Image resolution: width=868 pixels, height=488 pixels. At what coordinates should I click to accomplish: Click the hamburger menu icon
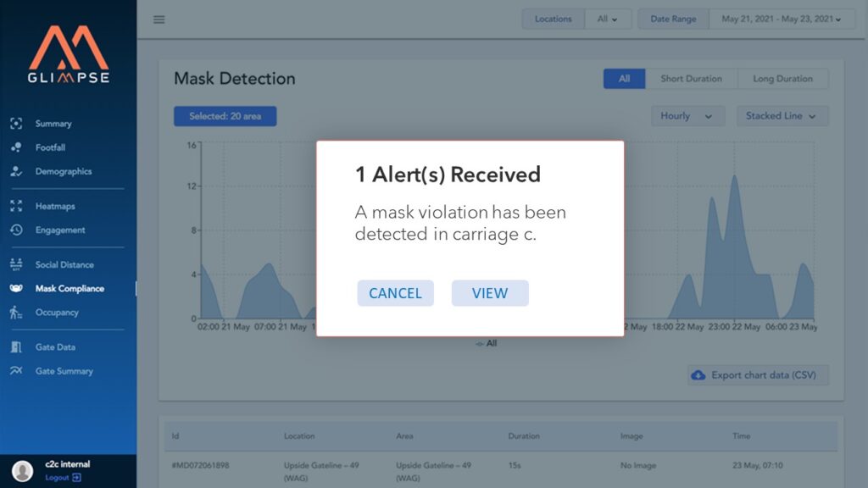pyautogui.click(x=159, y=19)
